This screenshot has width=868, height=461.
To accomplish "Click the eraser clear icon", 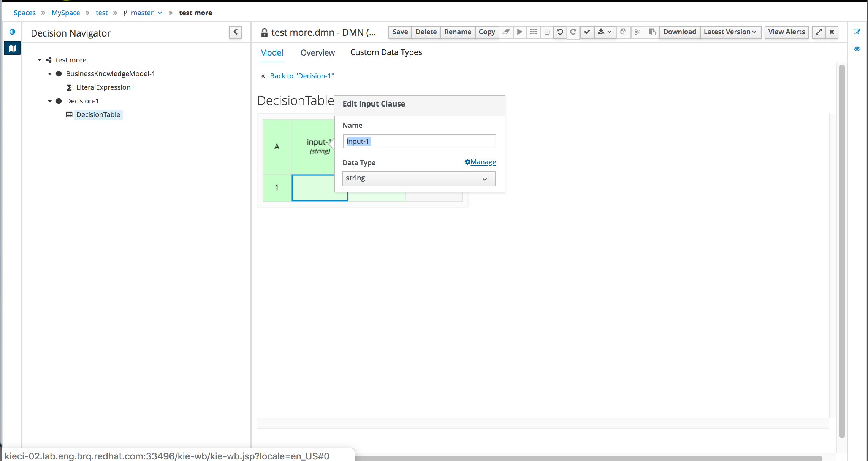I will click(506, 32).
